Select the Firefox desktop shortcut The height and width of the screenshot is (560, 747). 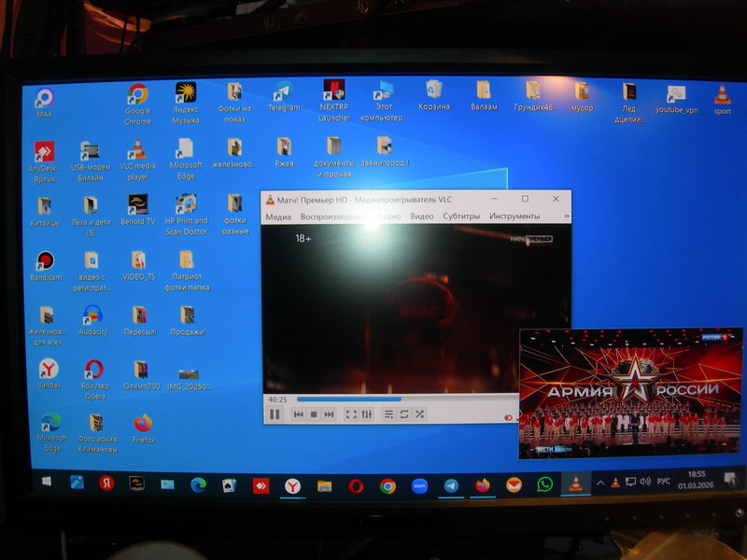click(143, 429)
